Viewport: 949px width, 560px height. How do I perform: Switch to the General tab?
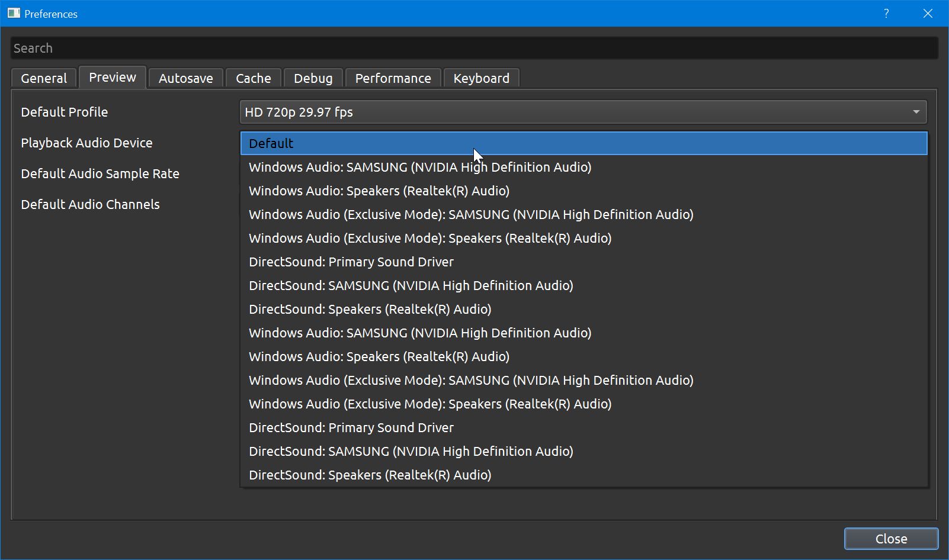point(43,78)
